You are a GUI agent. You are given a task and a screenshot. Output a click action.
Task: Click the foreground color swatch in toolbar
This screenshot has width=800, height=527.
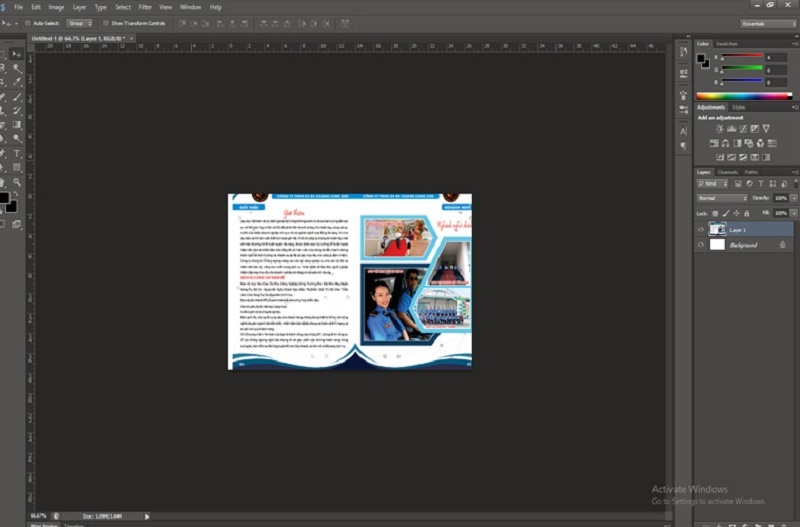point(4,198)
